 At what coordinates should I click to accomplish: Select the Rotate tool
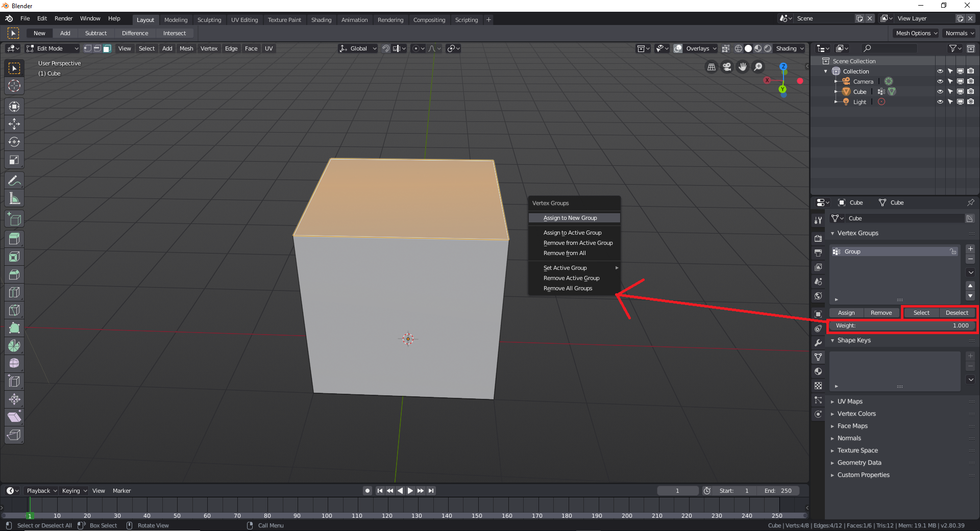pos(14,142)
